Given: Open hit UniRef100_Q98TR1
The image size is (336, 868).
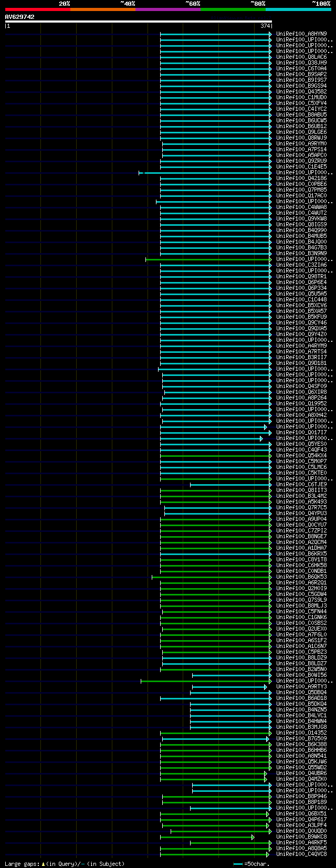Looking at the screenshot, I should coord(301,277).
